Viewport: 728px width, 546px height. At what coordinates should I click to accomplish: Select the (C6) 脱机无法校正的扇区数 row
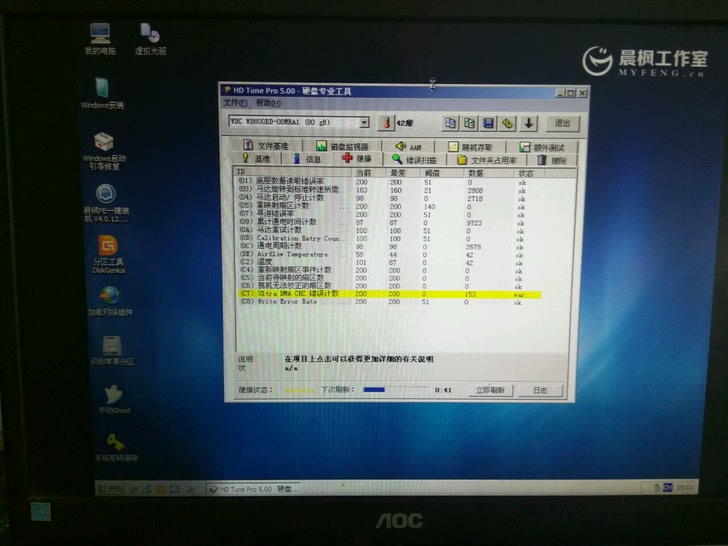pyautogui.click(x=384, y=286)
